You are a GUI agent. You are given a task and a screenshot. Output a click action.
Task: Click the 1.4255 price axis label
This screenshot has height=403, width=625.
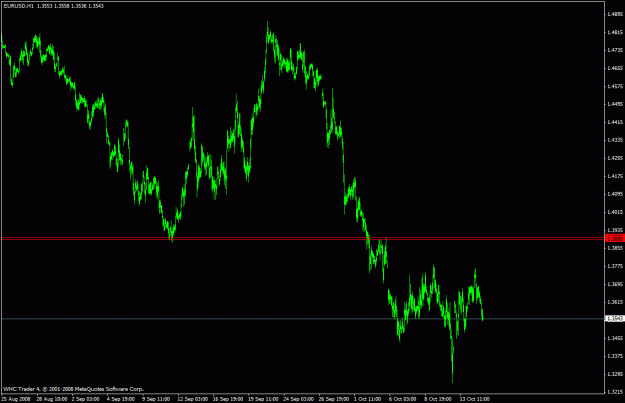click(x=615, y=158)
